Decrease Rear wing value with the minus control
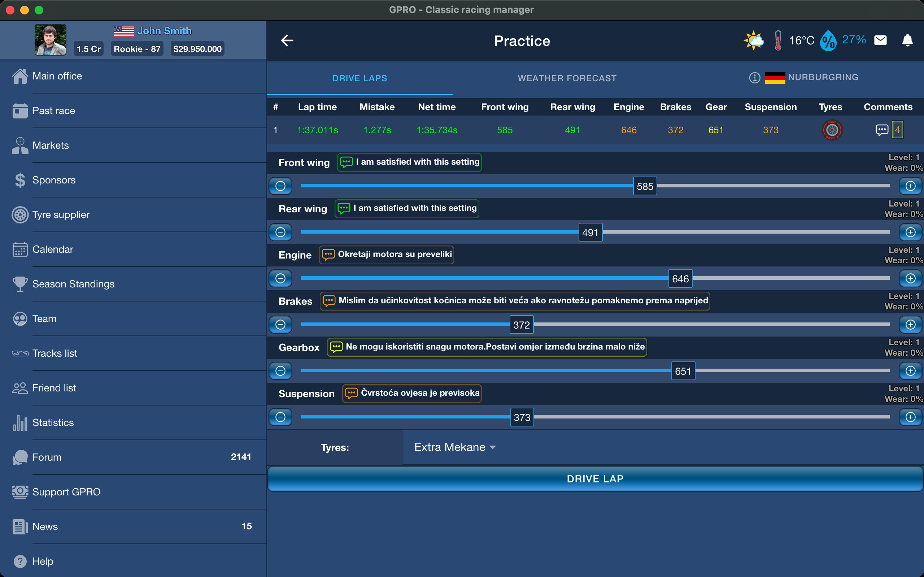Image resolution: width=924 pixels, height=577 pixels. [x=280, y=232]
